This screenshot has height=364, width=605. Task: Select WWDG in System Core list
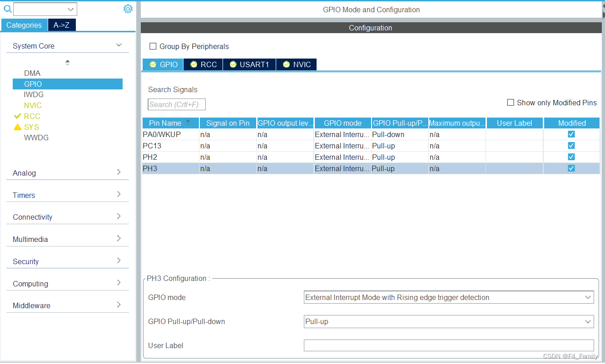36,138
